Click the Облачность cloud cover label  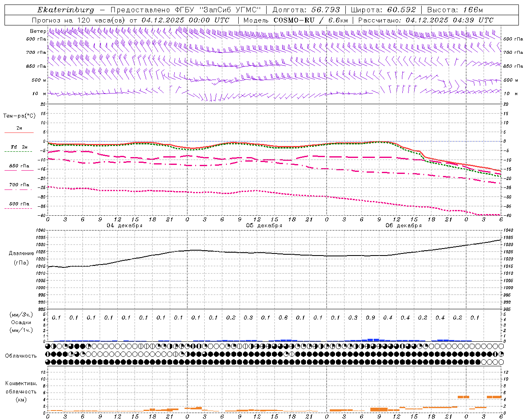click(x=21, y=356)
